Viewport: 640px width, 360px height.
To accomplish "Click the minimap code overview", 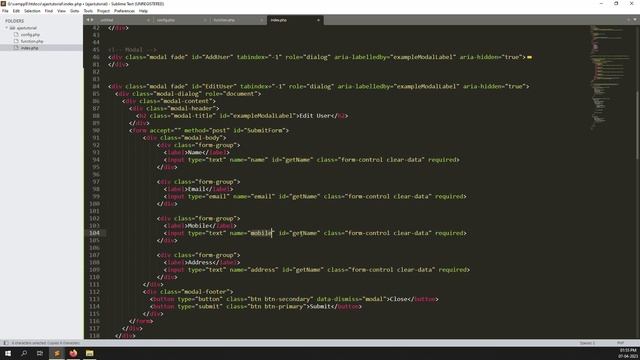I will (610, 78).
